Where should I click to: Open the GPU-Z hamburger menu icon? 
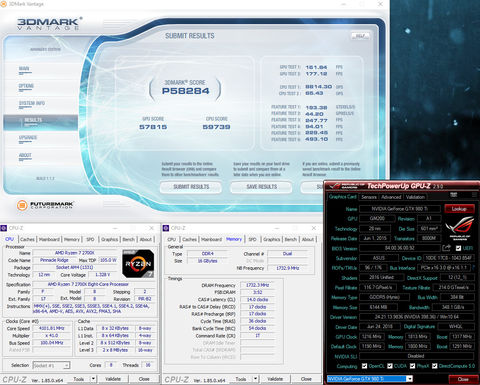(474, 195)
